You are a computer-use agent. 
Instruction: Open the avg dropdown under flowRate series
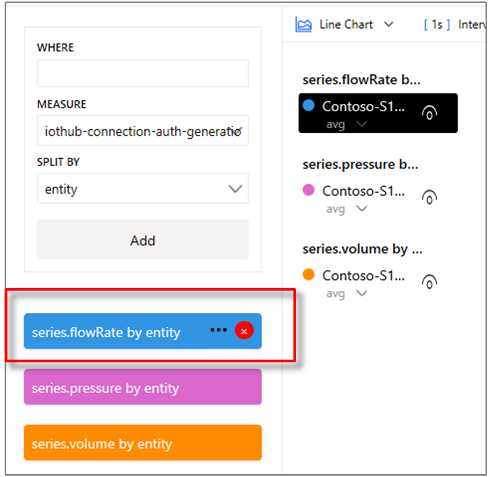click(x=361, y=124)
